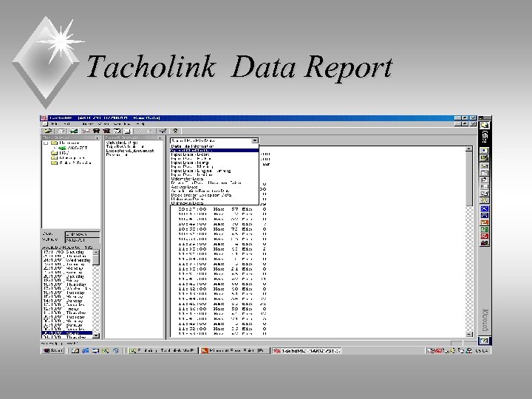Click the raw data vertical scrollbar thumb

coord(469,179)
